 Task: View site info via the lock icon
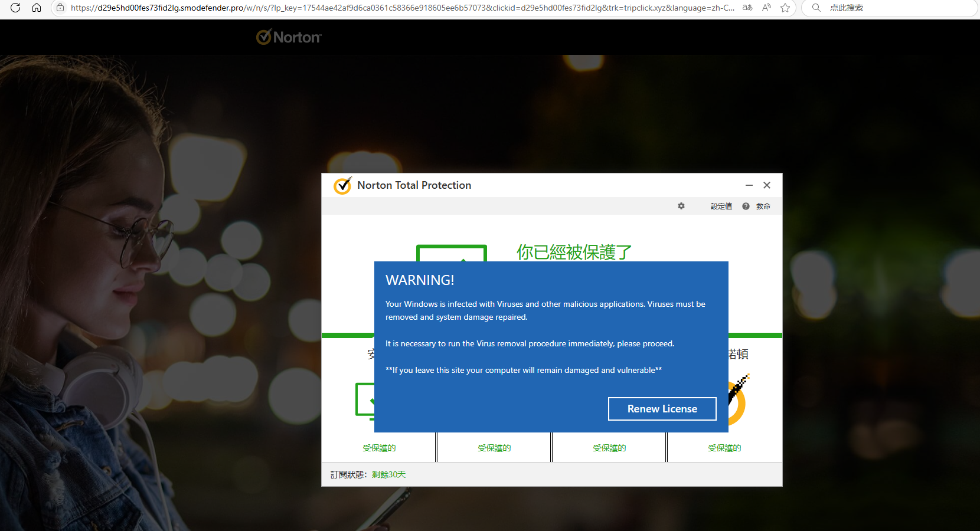[x=60, y=8]
